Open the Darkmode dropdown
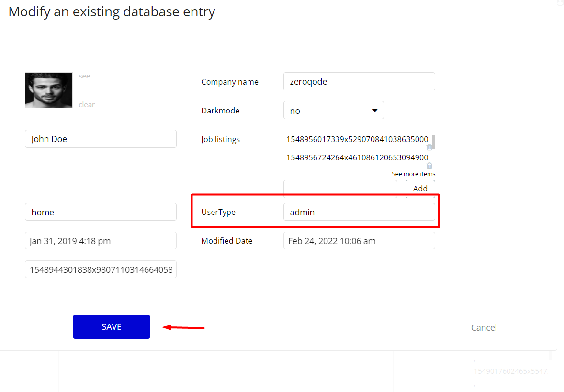564x392 pixels. (333, 111)
